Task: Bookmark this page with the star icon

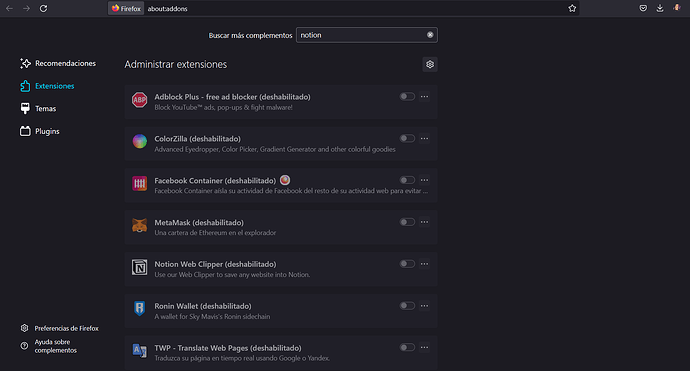Action: pyautogui.click(x=572, y=8)
